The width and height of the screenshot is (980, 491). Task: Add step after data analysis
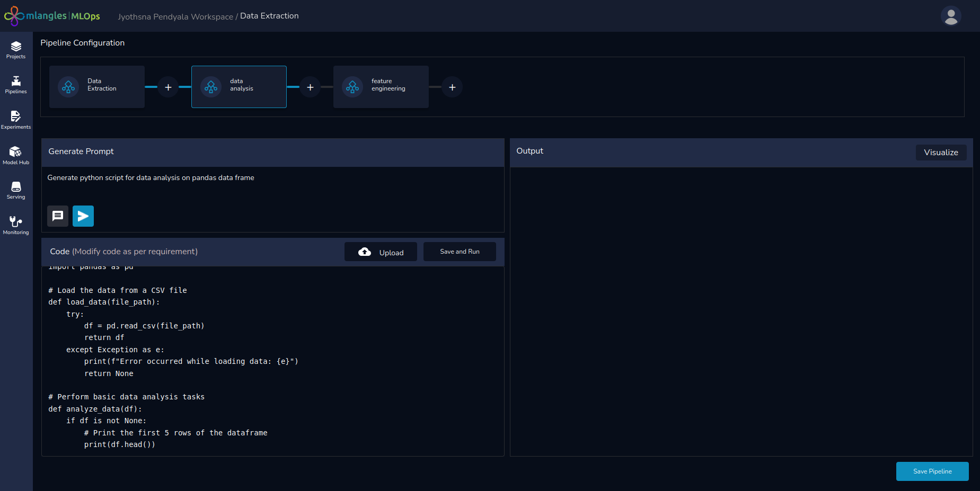(310, 87)
